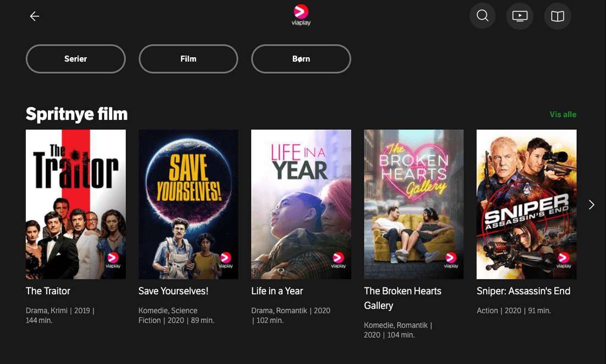Click The Broken Hearts Gallery title
This screenshot has width=606, height=364.
pyautogui.click(x=403, y=297)
